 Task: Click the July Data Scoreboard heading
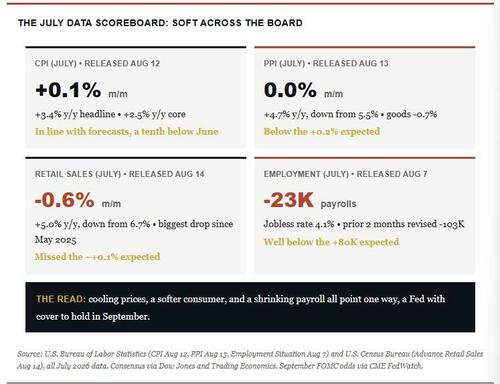pos(160,23)
